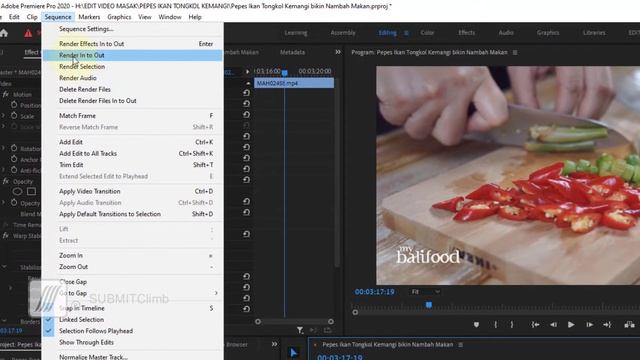Click Program monitor playhead marker
Screen dimensions: 640x360
tap(429, 305)
